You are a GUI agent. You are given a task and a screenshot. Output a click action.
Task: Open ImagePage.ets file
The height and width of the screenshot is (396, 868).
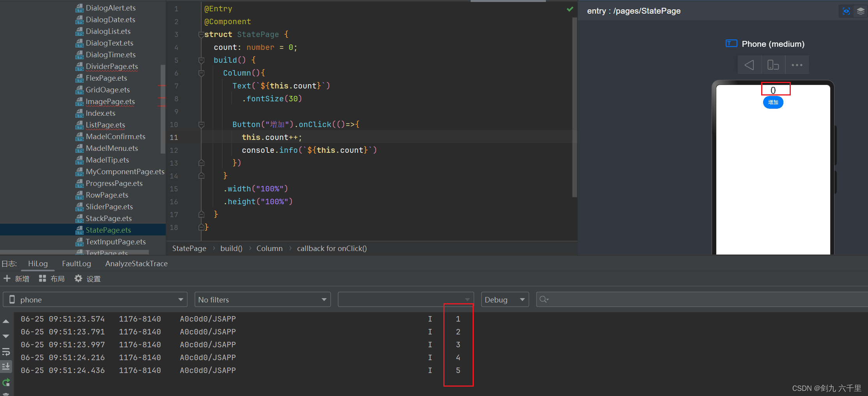click(110, 101)
